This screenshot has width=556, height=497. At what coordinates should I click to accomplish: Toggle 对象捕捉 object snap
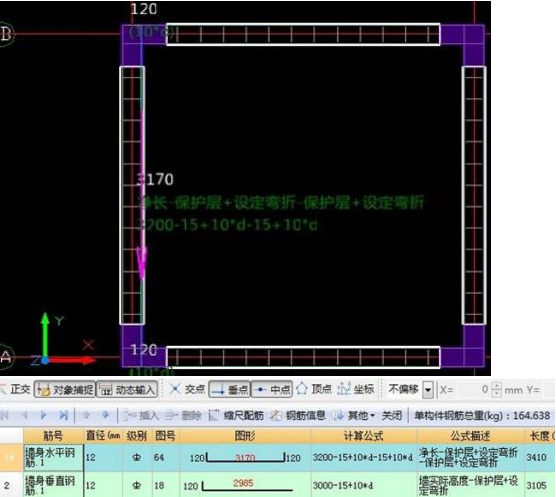[65, 390]
